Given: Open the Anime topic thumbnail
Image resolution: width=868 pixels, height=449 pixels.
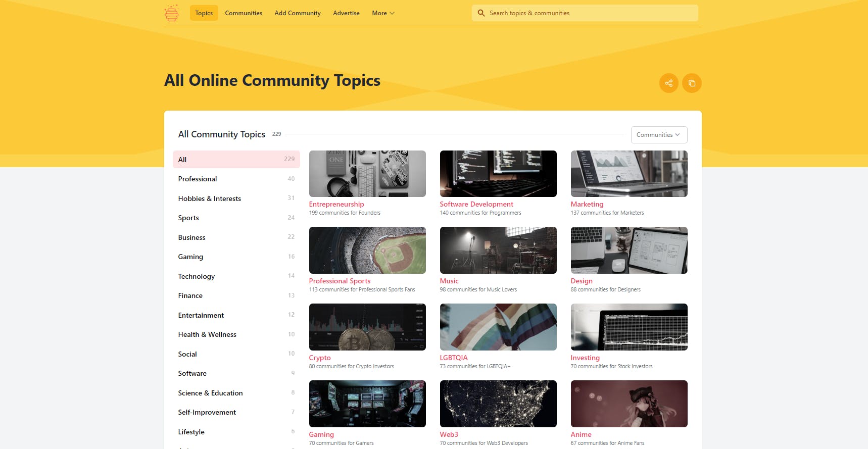Looking at the screenshot, I should pyautogui.click(x=629, y=404).
